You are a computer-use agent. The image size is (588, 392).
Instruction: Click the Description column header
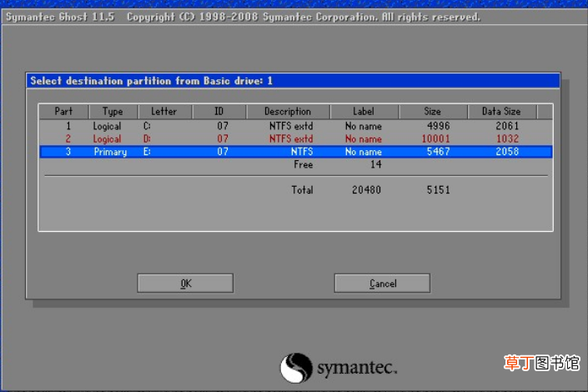tap(288, 112)
